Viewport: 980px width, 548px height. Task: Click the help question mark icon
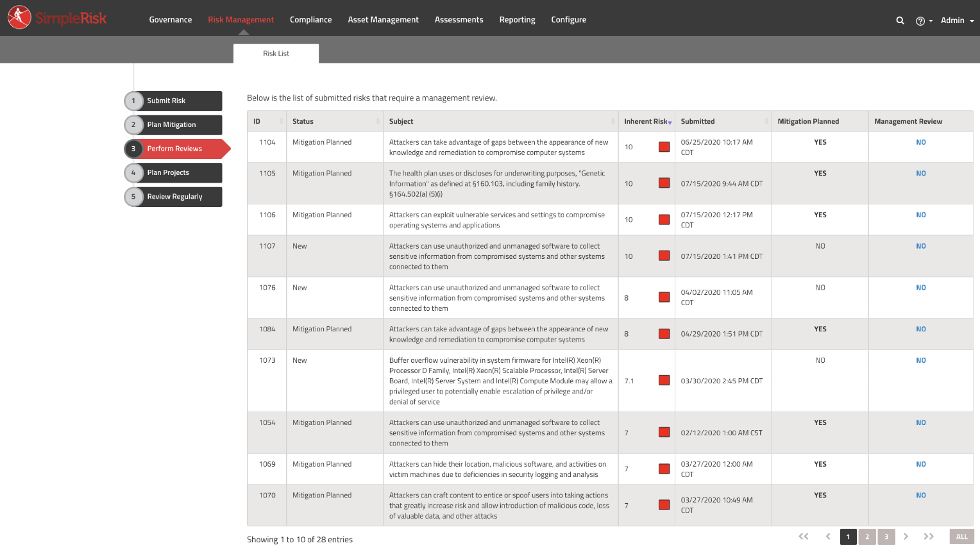point(920,20)
